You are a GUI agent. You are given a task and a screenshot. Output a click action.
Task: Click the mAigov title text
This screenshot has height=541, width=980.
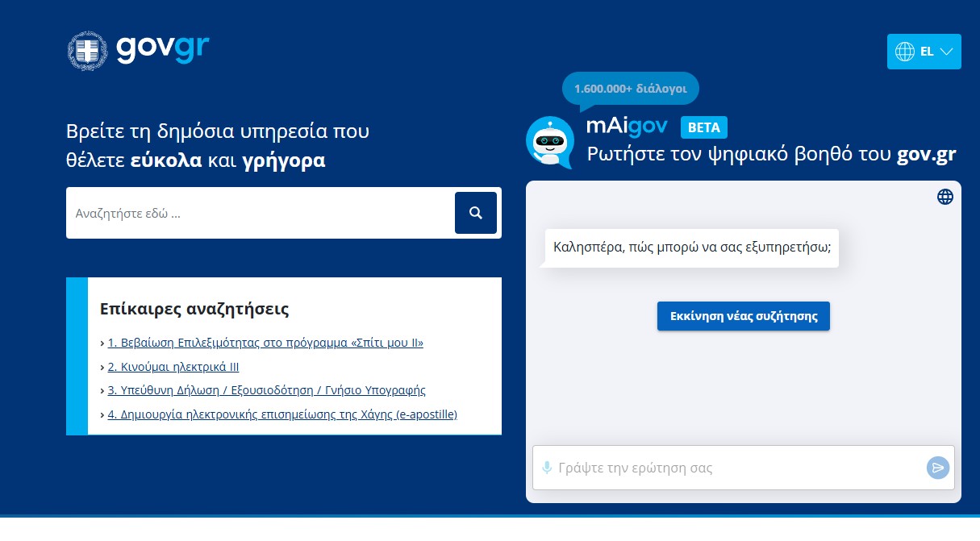[x=628, y=127]
